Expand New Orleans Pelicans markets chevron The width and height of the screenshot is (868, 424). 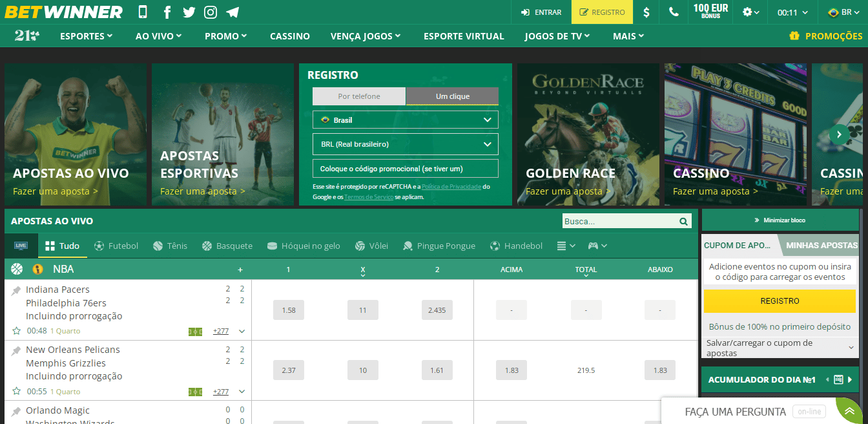click(x=242, y=392)
